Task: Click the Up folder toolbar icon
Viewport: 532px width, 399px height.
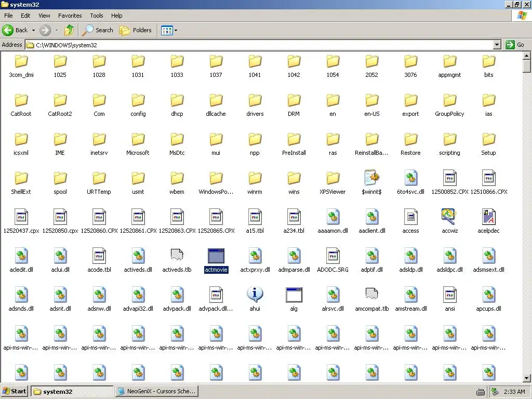Action: point(69,30)
